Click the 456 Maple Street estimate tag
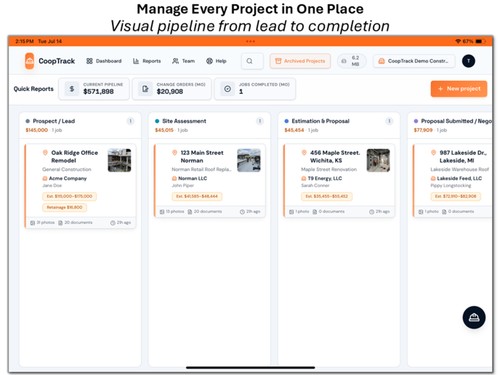This screenshot has height=375, width=500. pyautogui.click(x=326, y=196)
